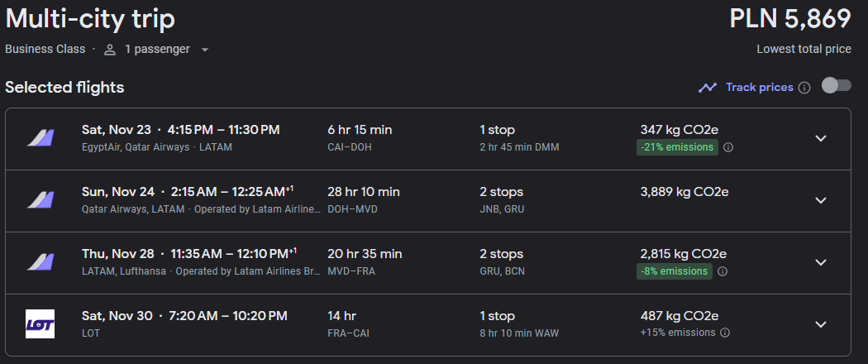Open the passenger count dropdown arrow
868x364 pixels.
(205, 50)
